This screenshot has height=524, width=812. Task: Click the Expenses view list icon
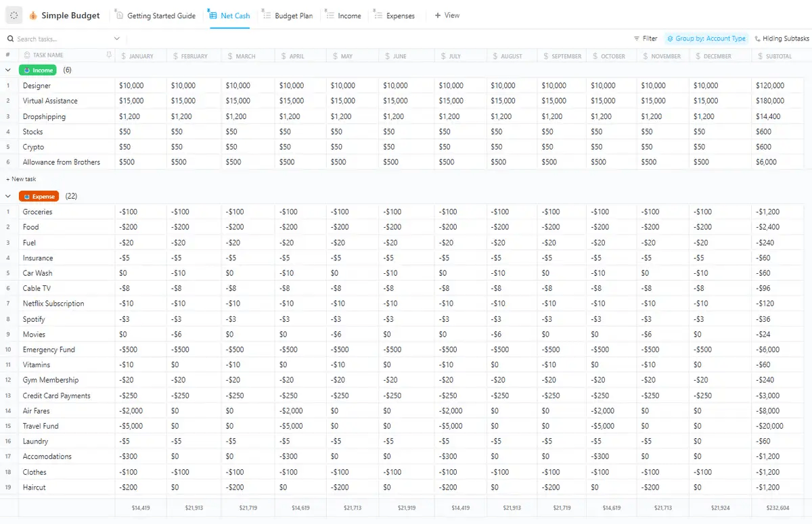click(x=378, y=14)
